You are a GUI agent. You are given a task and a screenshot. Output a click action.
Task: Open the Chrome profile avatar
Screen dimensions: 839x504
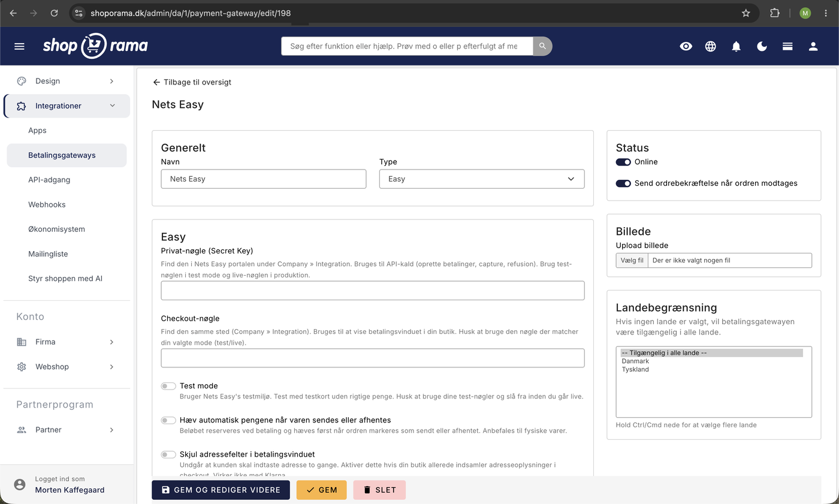click(x=805, y=13)
